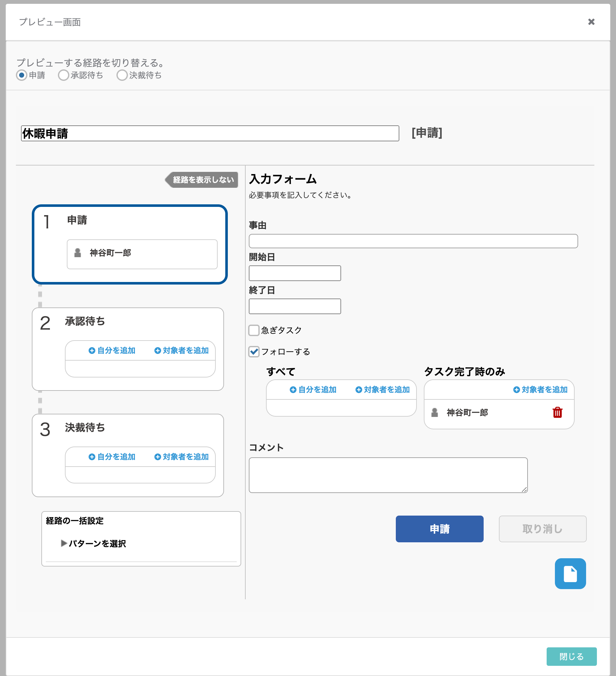Select the 申請 radio button
Viewport: 616px width, 676px height.
(21, 75)
